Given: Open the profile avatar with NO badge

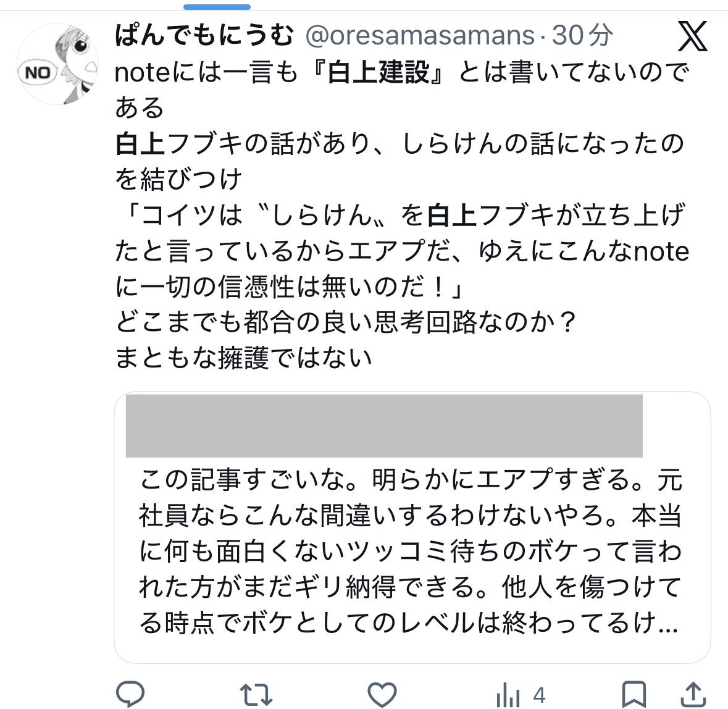Looking at the screenshot, I should (x=58, y=64).
